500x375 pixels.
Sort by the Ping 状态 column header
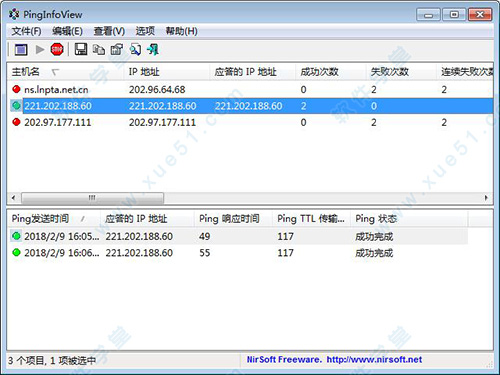[409, 219]
